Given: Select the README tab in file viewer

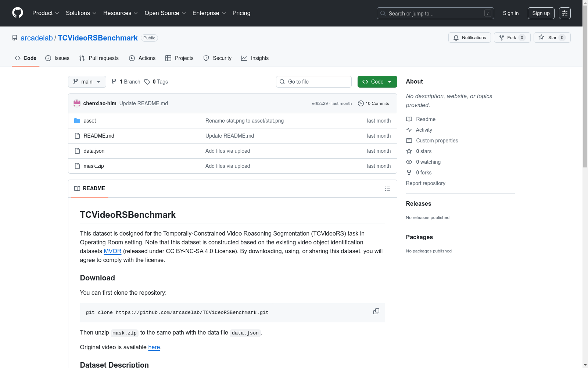Looking at the screenshot, I should click(x=90, y=188).
